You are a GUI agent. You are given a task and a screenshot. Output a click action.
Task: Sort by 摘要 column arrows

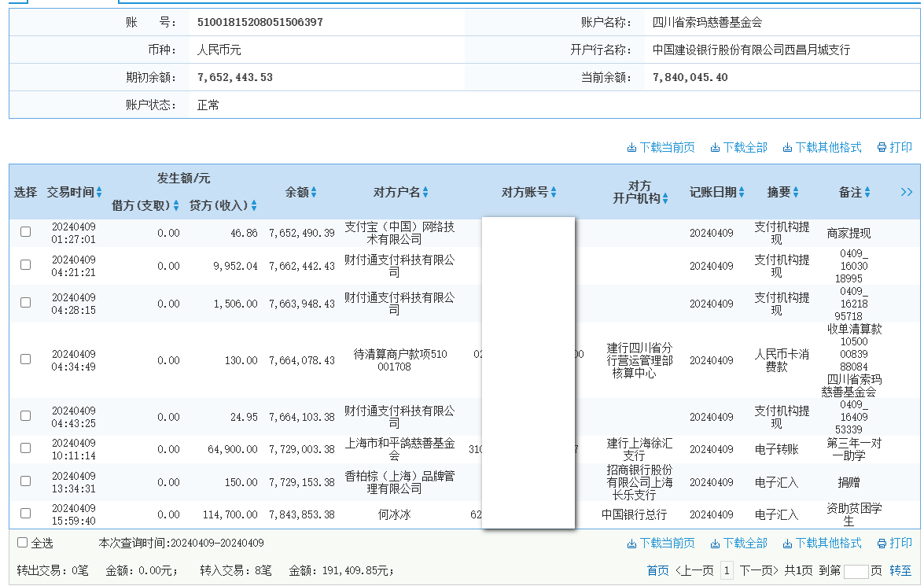tap(796, 192)
